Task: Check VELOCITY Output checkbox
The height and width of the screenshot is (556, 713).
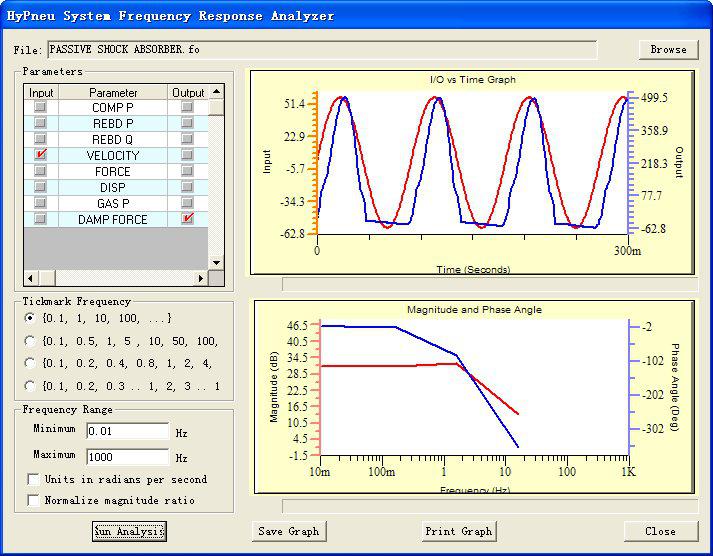Action: pos(187,155)
